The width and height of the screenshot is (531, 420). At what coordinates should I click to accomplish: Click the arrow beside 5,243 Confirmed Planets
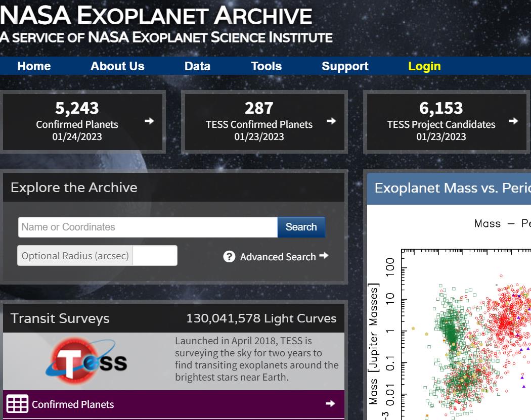click(149, 121)
